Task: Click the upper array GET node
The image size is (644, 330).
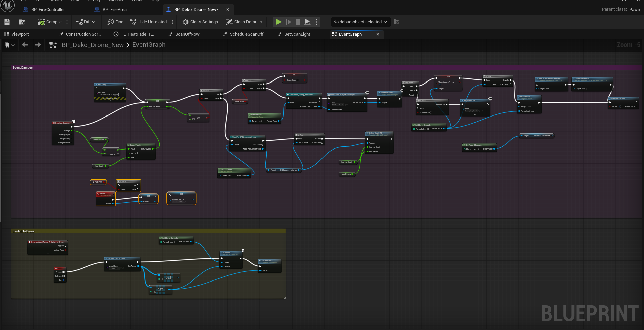Action: 168,278
